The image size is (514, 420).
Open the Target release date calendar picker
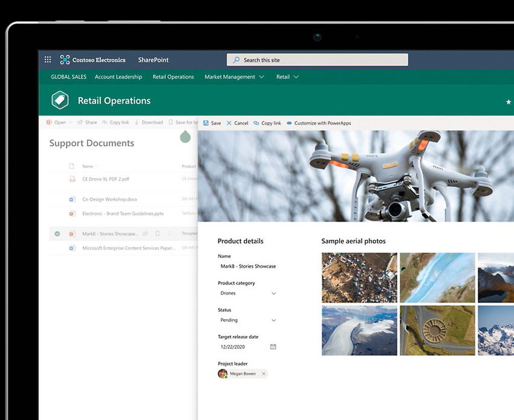click(273, 346)
